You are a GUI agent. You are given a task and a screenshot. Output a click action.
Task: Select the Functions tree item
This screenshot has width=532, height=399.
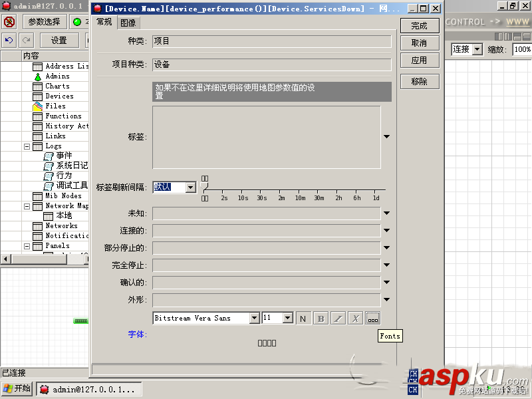pyautogui.click(x=63, y=116)
